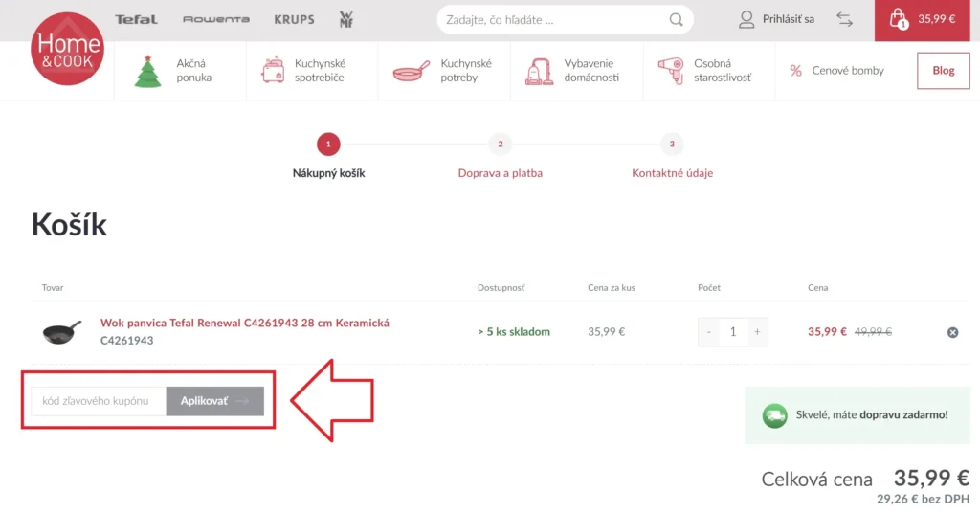
Task: Remove the wok pan from cart
Action: (x=952, y=332)
